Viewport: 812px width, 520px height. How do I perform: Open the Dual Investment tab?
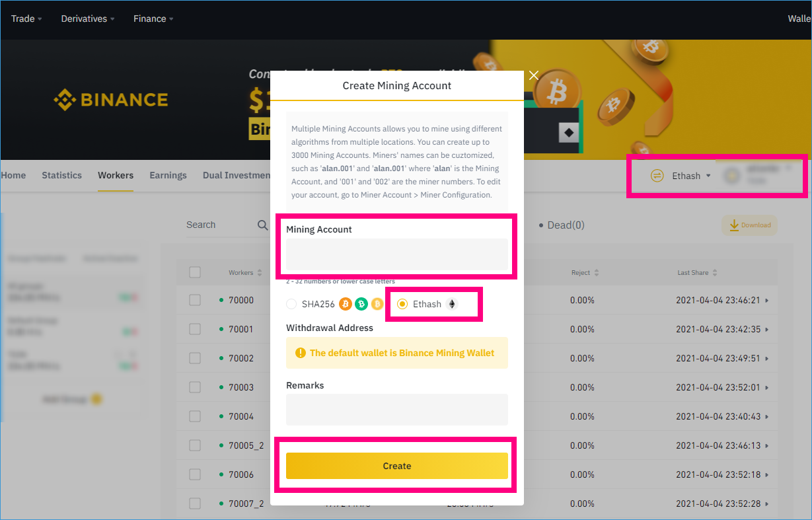point(237,175)
